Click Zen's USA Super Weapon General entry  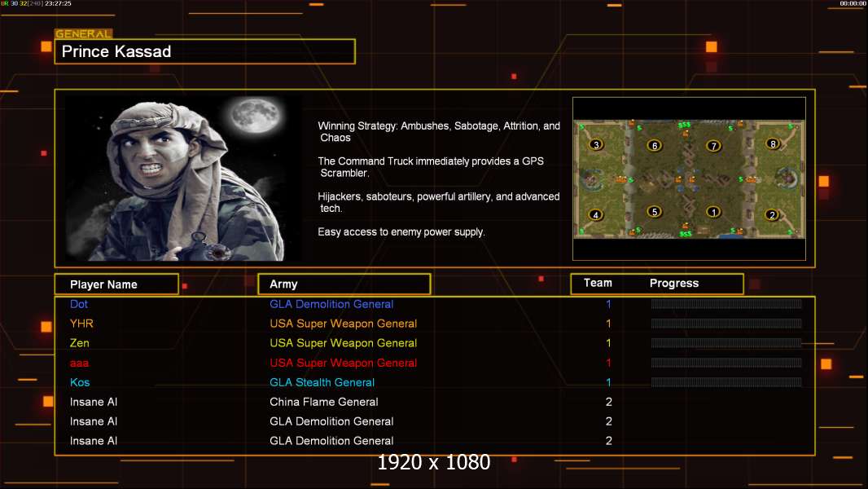(344, 343)
